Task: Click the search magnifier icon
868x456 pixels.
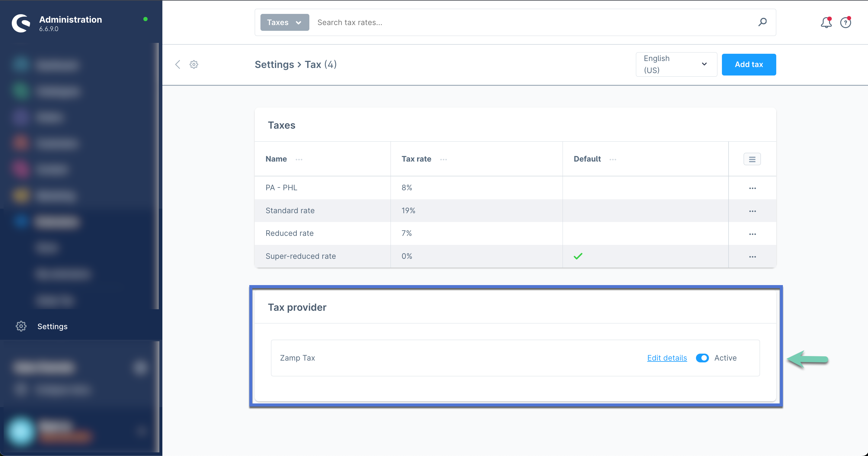Action: pyautogui.click(x=763, y=22)
